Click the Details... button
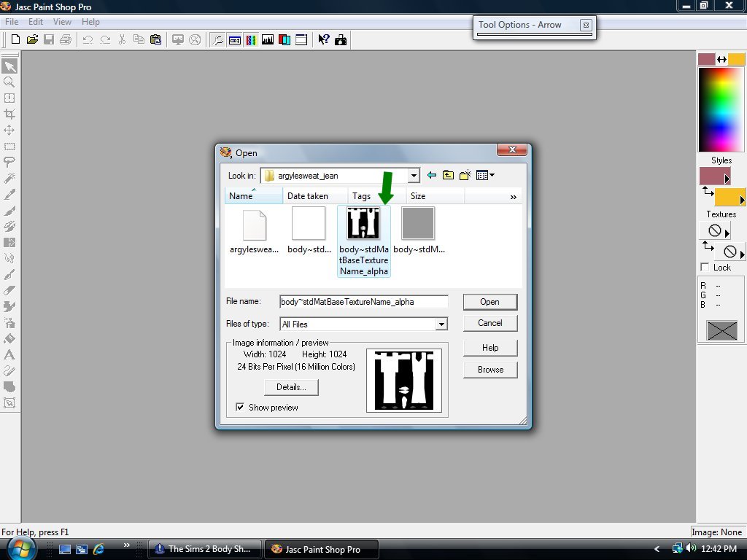Screen dimensions: 747x560 click(291, 387)
